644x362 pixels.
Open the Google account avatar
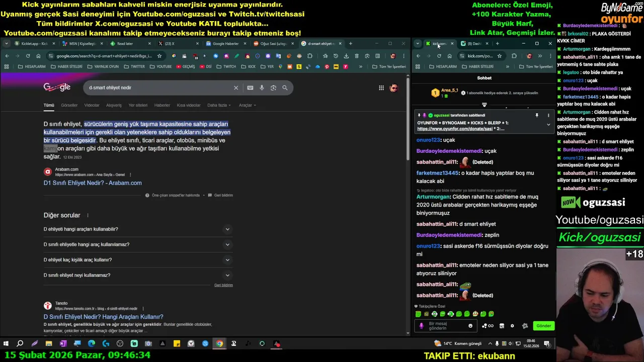(x=393, y=88)
